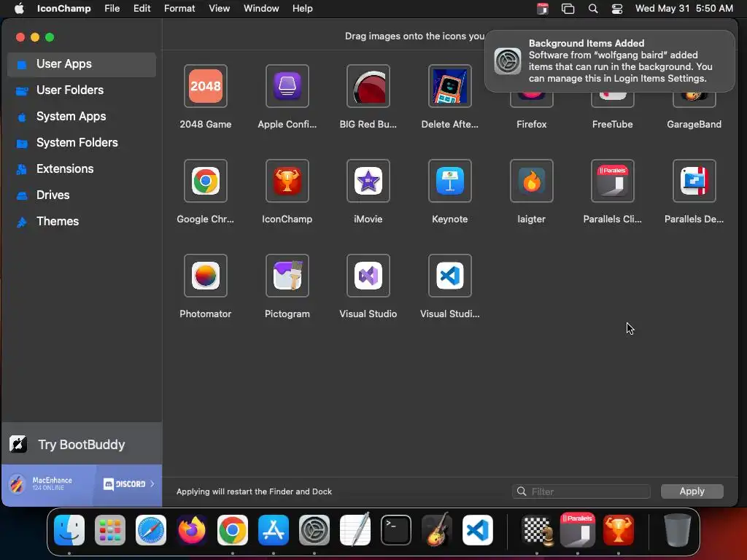This screenshot has height=560, width=747.
Task: Open Google Chrome from the Dock
Action: coord(233,530)
